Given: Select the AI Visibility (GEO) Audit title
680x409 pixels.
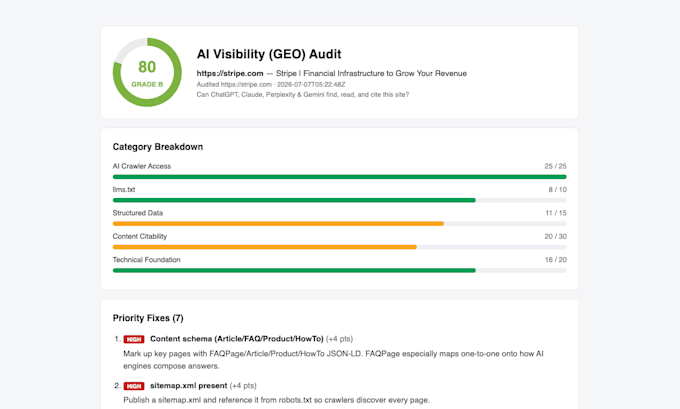Looking at the screenshot, I should pyautogui.click(x=269, y=54).
